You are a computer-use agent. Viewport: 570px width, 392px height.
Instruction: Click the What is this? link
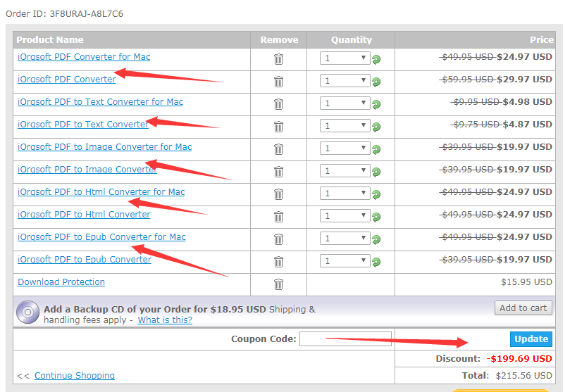(x=165, y=320)
